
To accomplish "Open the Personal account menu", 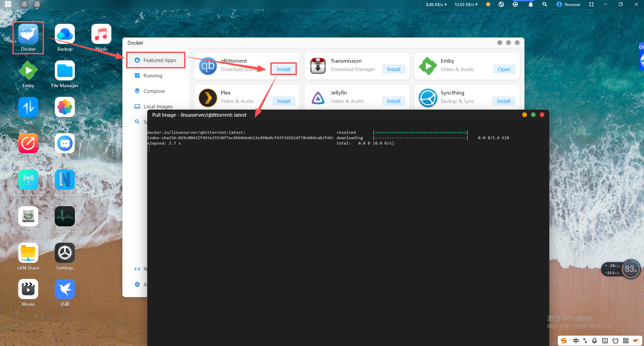I will pos(568,4).
